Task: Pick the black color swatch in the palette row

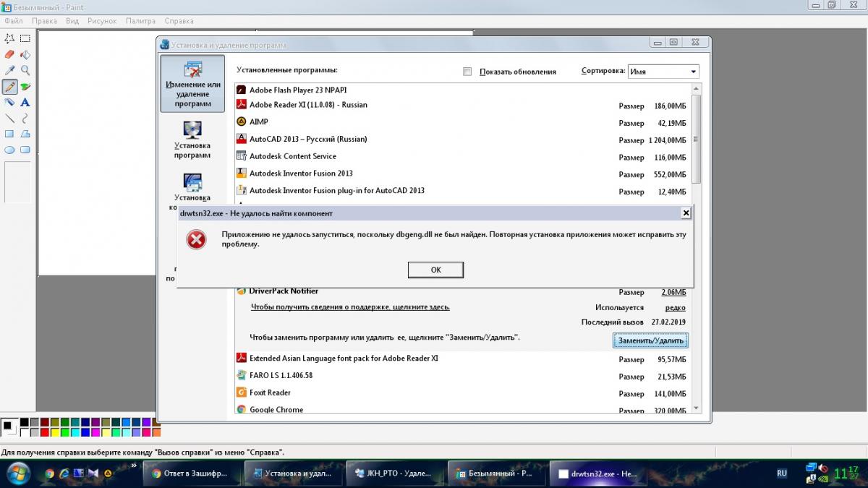Action: (x=25, y=422)
